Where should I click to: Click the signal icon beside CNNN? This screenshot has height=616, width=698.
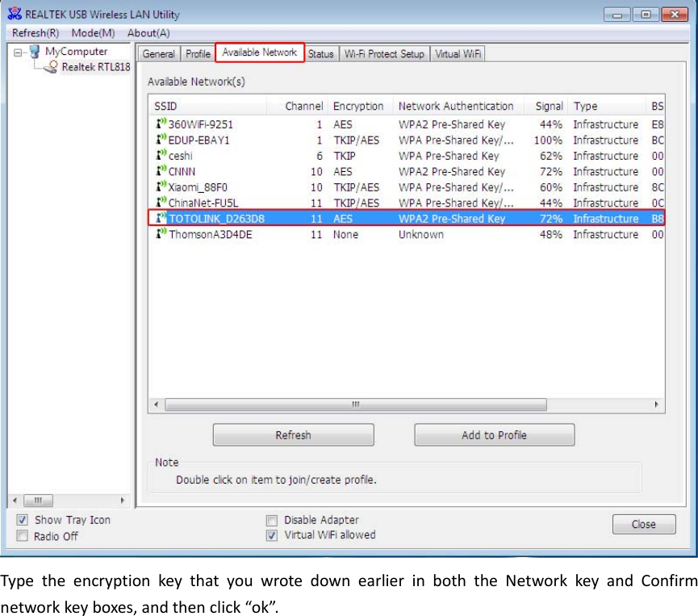(x=161, y=170)
